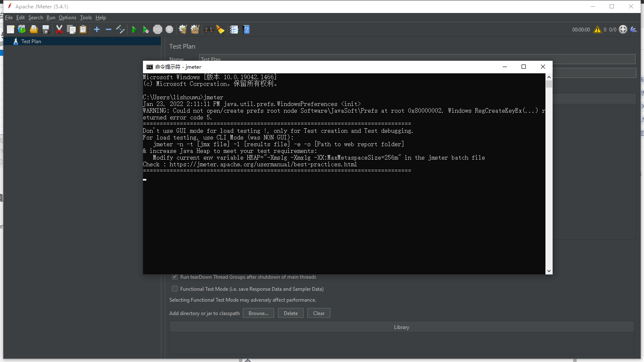
Task: Open the File menu
Action: (9, 18)
